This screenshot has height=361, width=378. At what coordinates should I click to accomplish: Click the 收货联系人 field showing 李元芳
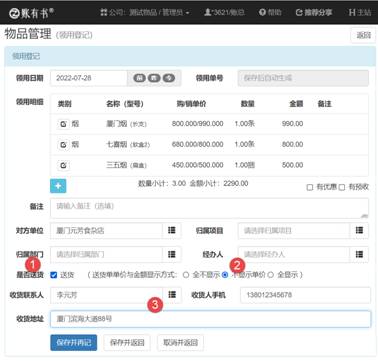tap(106, 295)
